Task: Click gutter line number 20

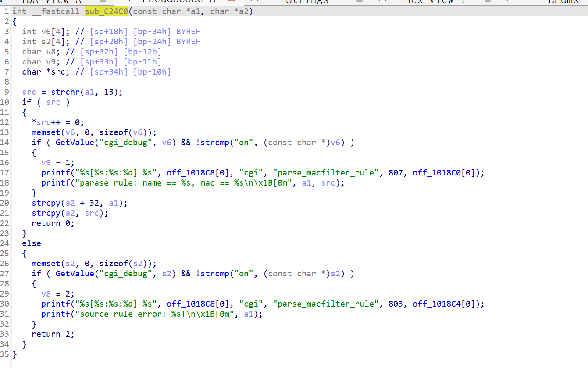Action: [4, 203]
